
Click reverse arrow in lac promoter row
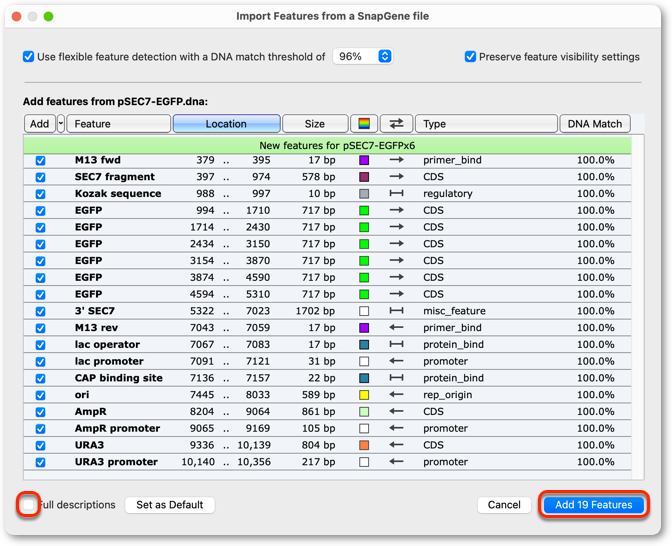pos(396,361)
